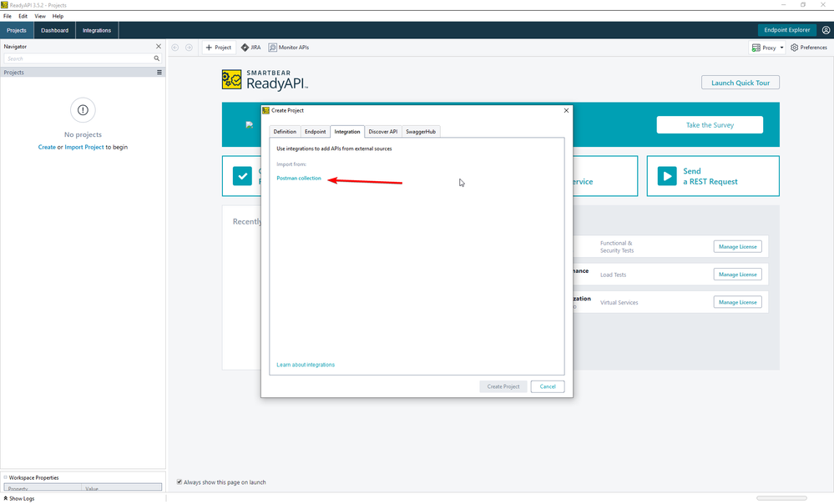Click the Create Project button
The image size is (834, 504).
pos(503,386)
